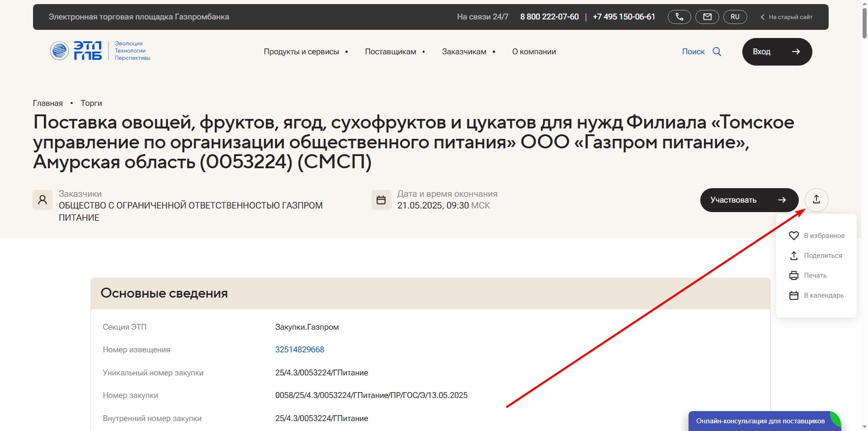Click the end date 21.05.2025, 09:30
The height and width of the screenshot is (431, 868).
[x=433, y=205]
